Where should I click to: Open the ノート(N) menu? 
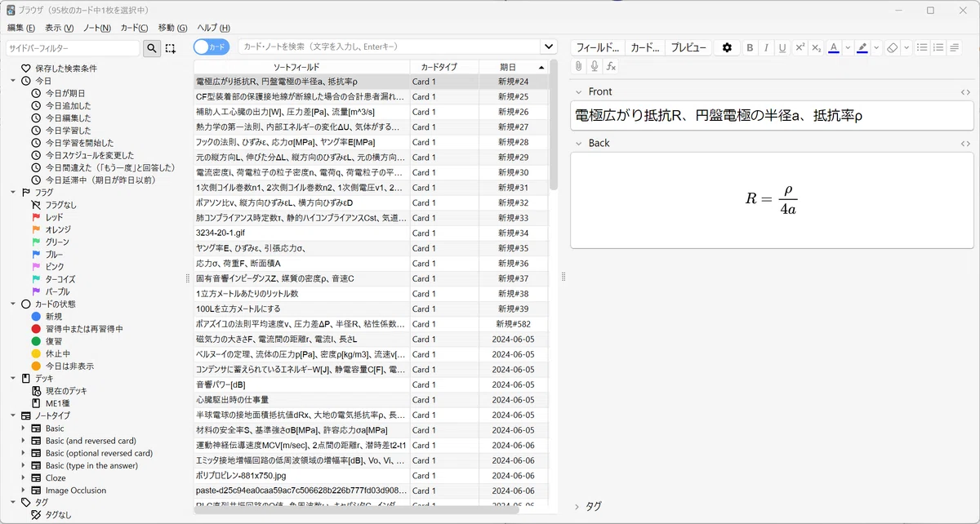click(96, 28)
